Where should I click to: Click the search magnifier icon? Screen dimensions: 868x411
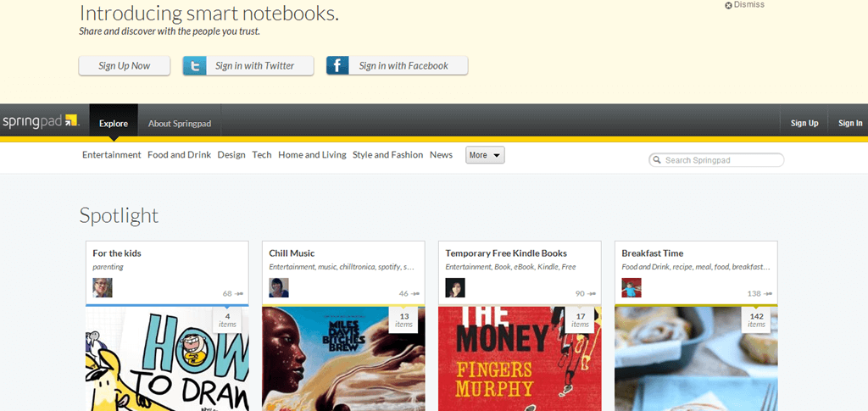click(x=657, y=160)
